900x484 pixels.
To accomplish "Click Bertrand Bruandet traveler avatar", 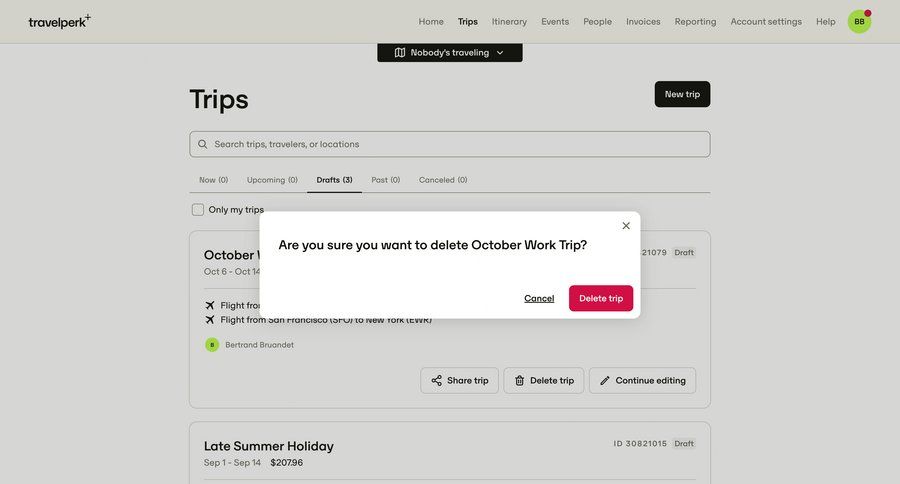I will 212,345.
